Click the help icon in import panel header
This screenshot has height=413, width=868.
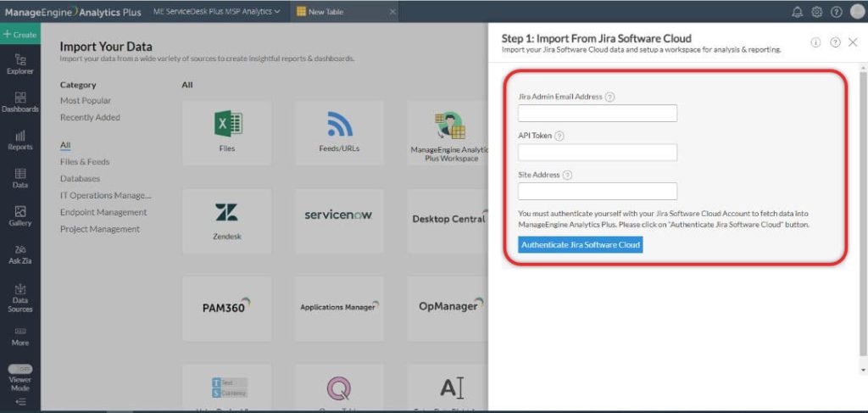pyautogui.click(x=835, y=42)
